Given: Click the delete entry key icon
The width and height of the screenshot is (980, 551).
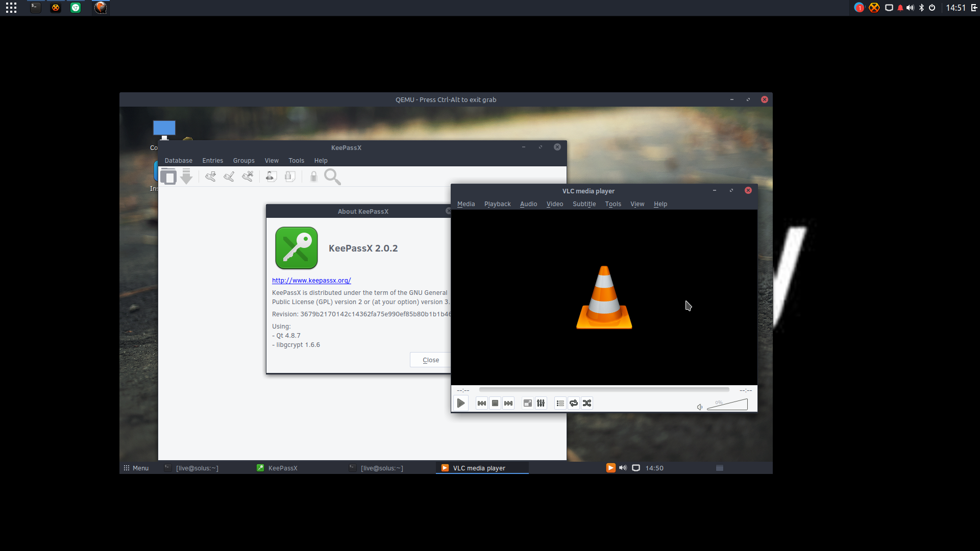Looking at the screenshot, I should coord(248,177).
